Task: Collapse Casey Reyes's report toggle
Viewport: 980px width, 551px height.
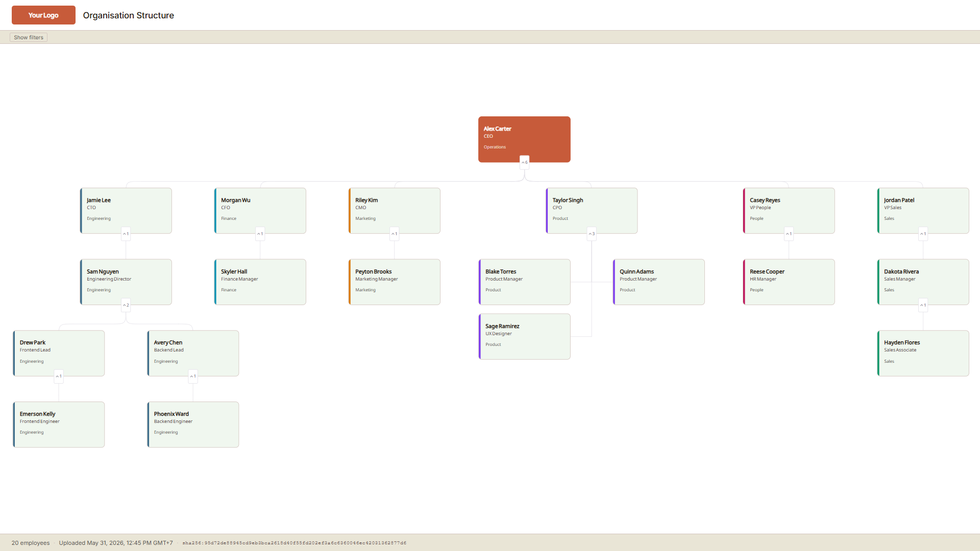Action: [x=789, y=234]
